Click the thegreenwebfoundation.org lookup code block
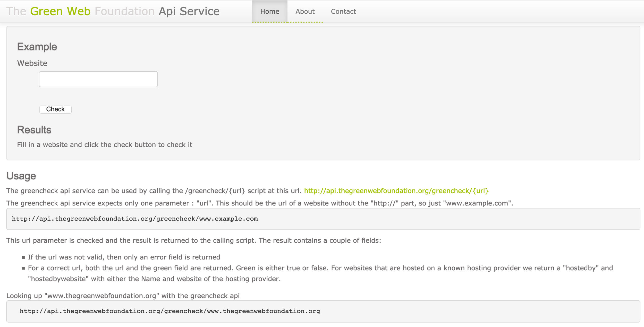Image resolution: width=644 pixels, height=327 pixels. [170, 311]
